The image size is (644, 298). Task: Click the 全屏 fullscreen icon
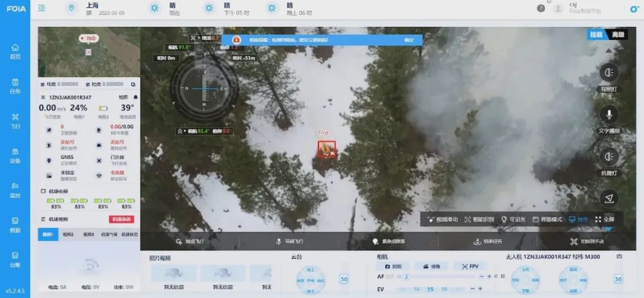605,219
